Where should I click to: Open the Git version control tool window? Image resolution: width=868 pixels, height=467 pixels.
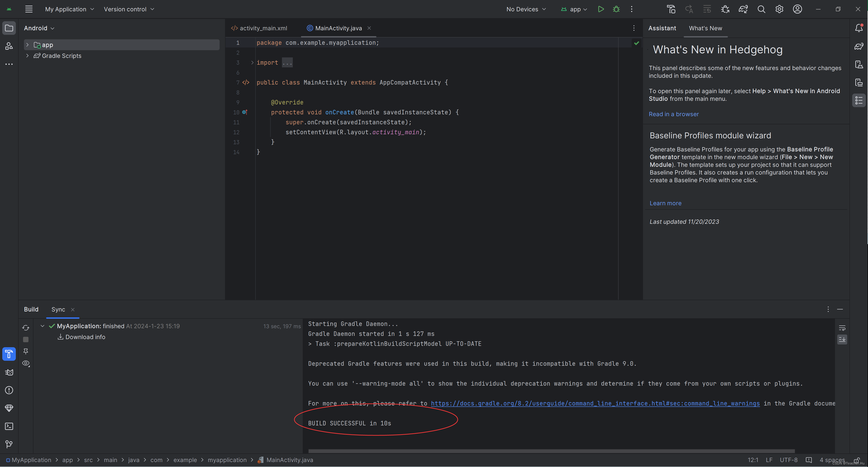(9, 444)
